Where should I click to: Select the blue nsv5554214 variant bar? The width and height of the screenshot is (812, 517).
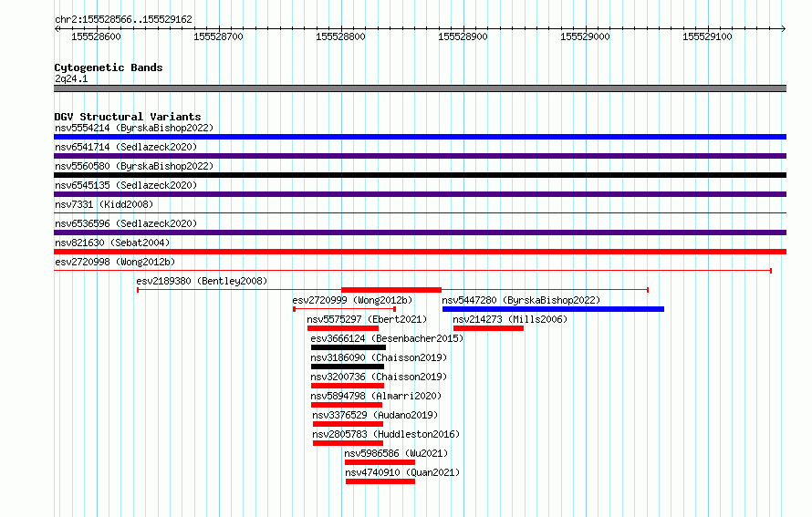(420, 137)
